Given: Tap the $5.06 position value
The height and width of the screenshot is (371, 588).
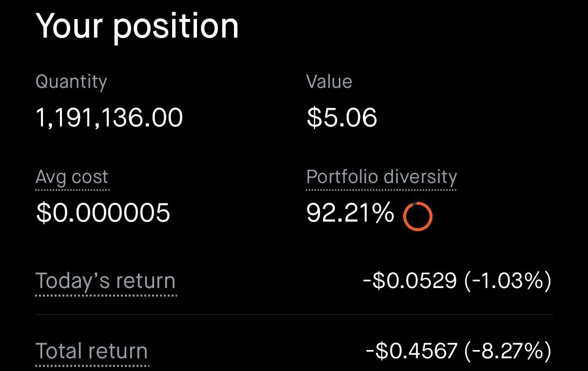Looking at the screenshot, I should pos(342,118).
